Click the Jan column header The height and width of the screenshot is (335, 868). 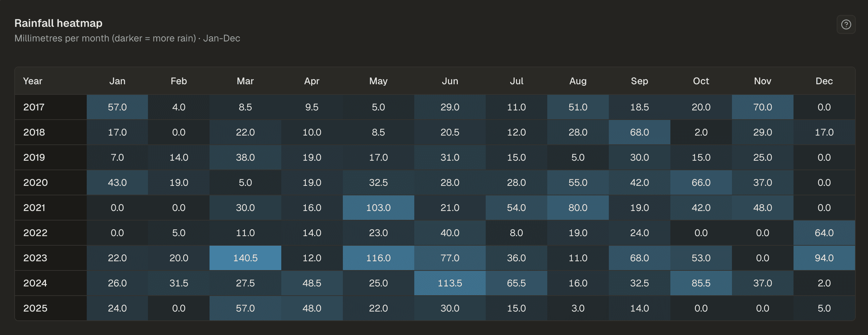[117, 81]
